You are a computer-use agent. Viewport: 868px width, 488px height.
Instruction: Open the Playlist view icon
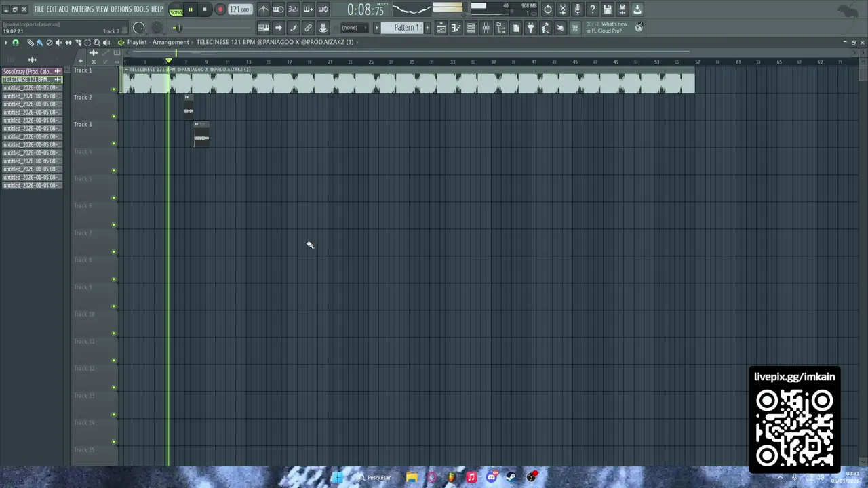(441, 28)
